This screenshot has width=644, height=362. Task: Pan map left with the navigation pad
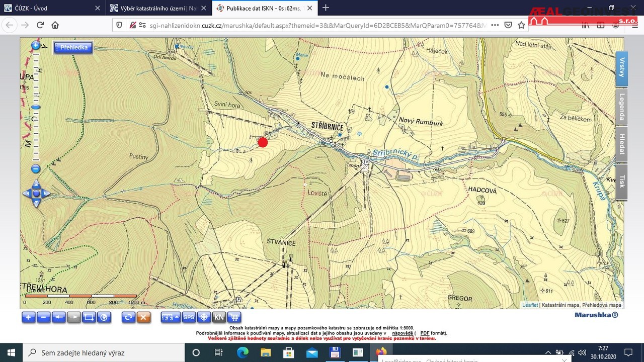tap(27, 194)
